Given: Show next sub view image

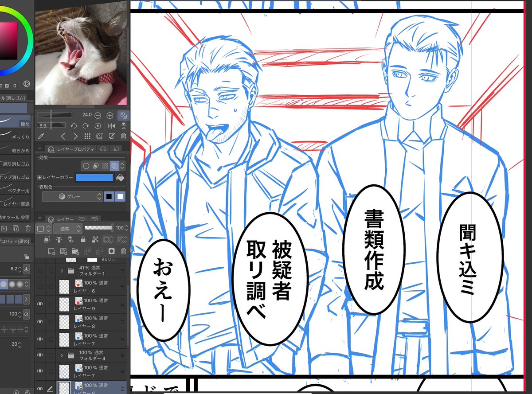Looking at the screenshot, I should tap(75, 136).
